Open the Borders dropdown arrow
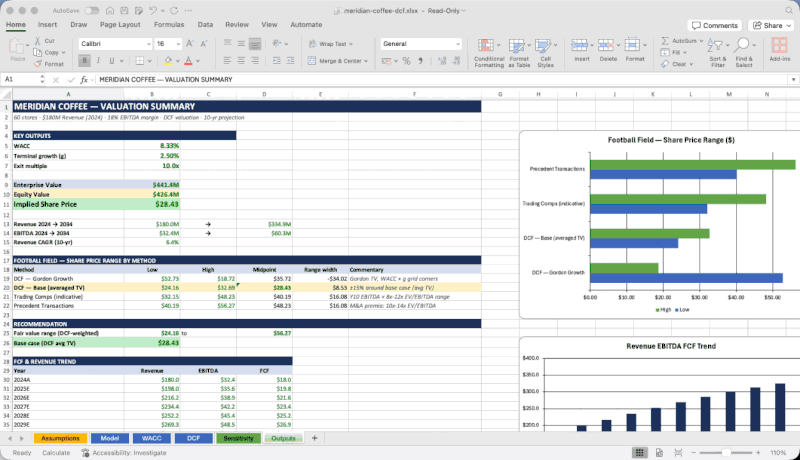Screen dimensions: 800x460 pos(149,61)
